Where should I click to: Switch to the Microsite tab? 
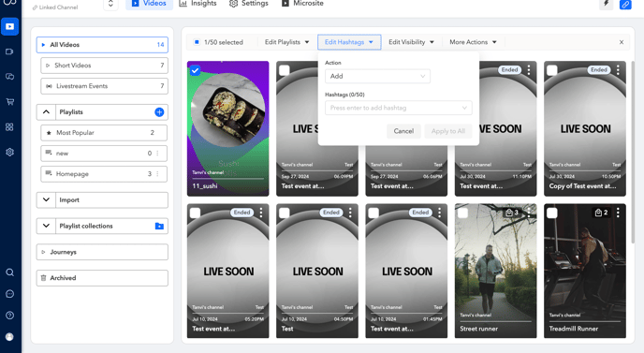pyautogui.click(x=302, y=4)
